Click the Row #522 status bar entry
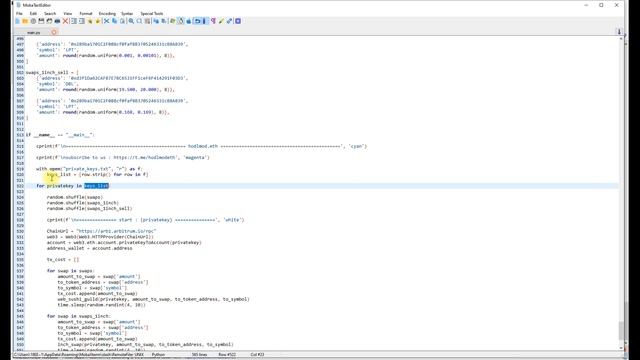This screenshot has height=360, width=640. pos(227,355)
